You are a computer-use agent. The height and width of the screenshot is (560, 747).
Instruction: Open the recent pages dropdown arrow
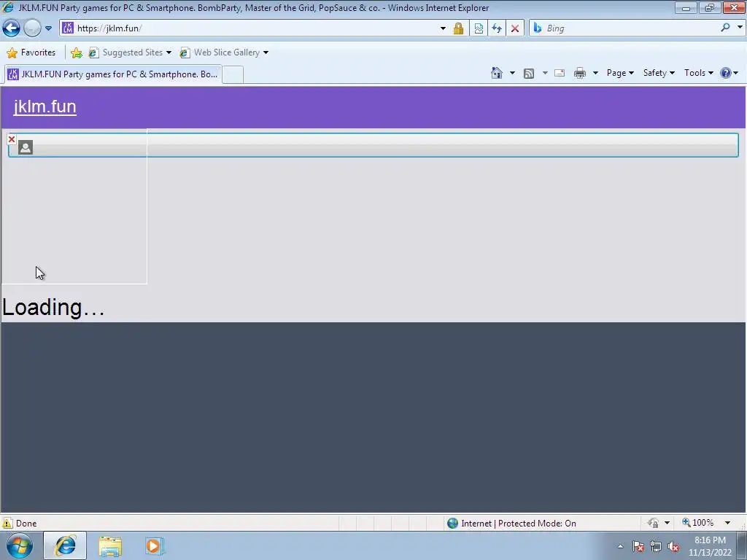[x=48, y=28]
